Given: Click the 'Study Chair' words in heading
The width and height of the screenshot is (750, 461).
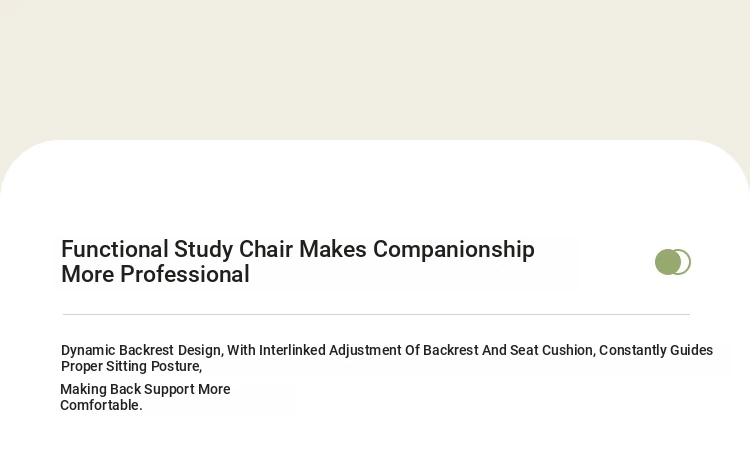Looking at the screenshot, I should (234, 250).
